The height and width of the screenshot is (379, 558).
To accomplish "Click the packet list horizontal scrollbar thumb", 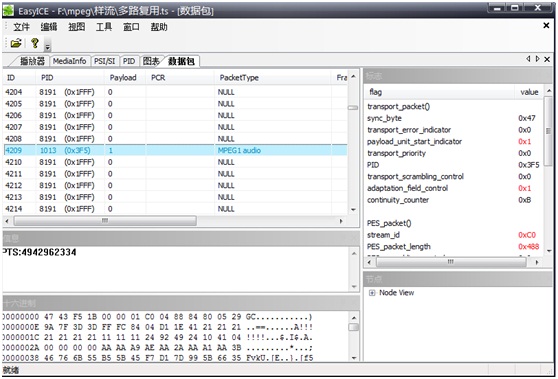I will tap(105, 221).
